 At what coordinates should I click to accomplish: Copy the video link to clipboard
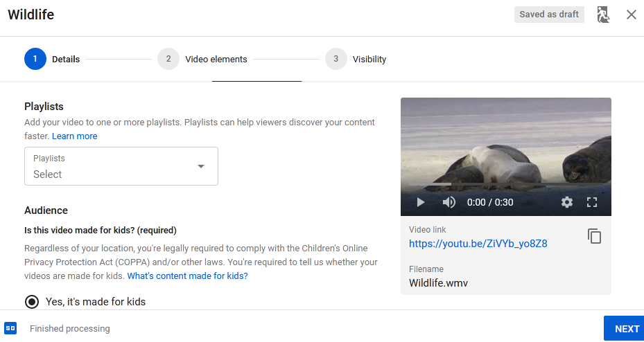pyautogui.click(x=594, y=236)
